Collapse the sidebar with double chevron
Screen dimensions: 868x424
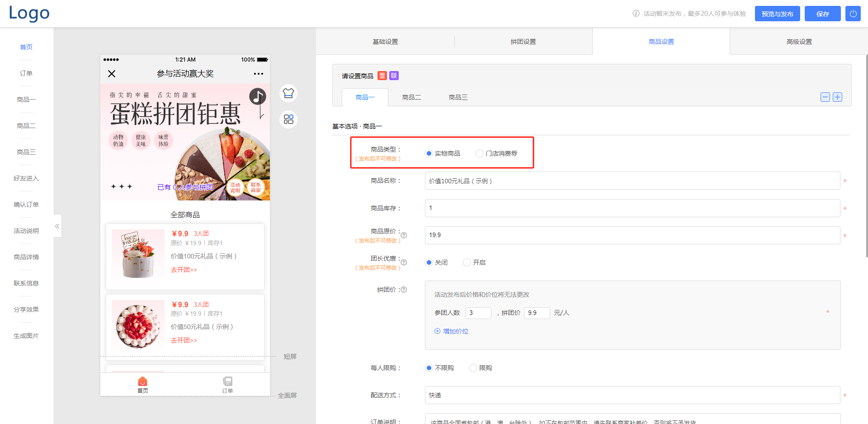click(x=57, y=226)
